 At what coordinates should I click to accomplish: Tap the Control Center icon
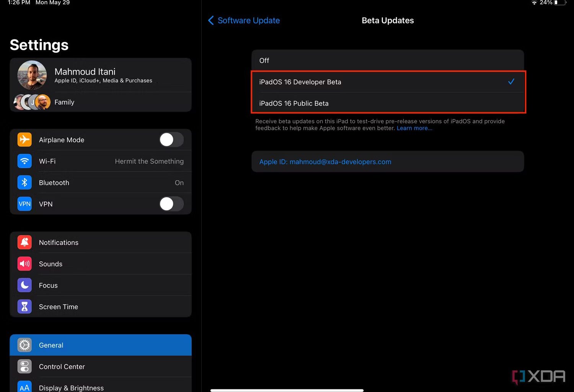coord(24,366)
